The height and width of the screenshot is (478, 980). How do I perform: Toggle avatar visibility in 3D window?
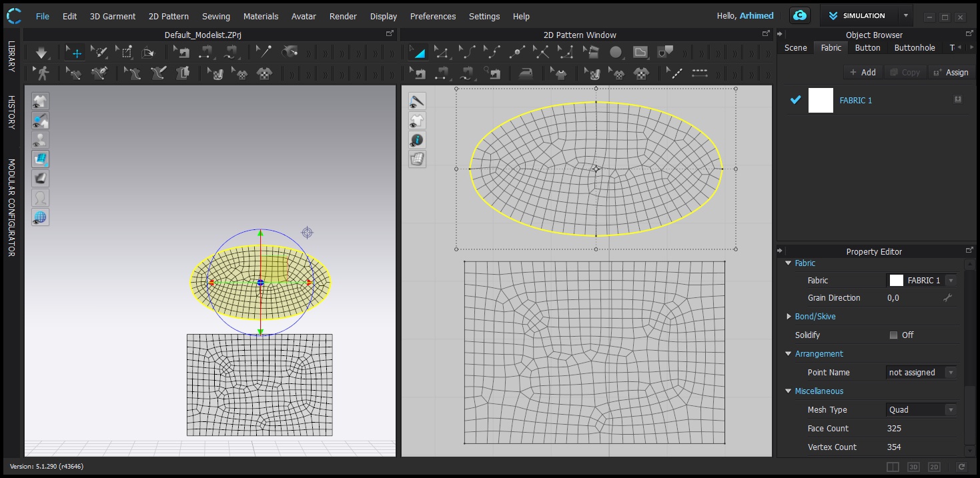[41, 140]
